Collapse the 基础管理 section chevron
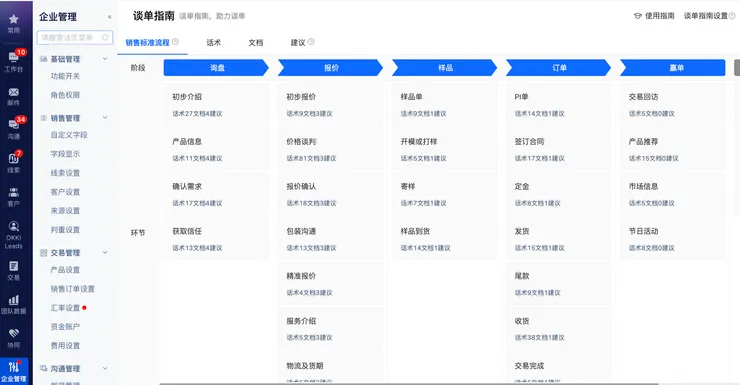Viewport: 740px width, 385px height. (105, 59)
